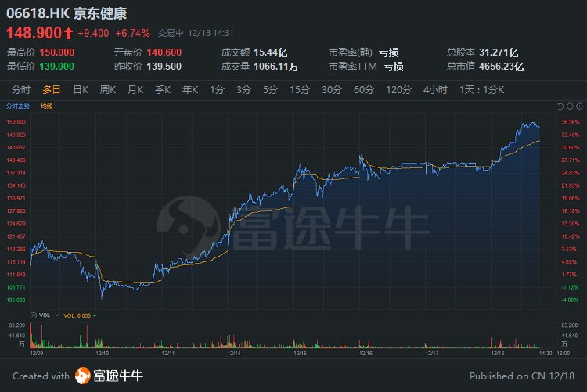Click the 105.600 price axis label
587x392 pixels.
click(16, 300)
